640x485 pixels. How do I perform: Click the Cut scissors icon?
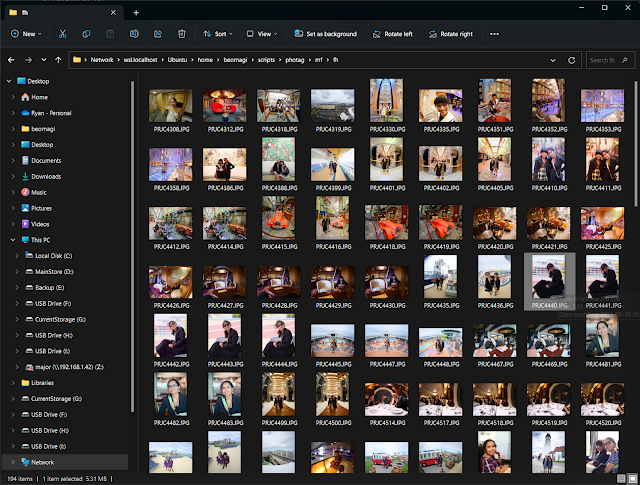pos(62,34)
